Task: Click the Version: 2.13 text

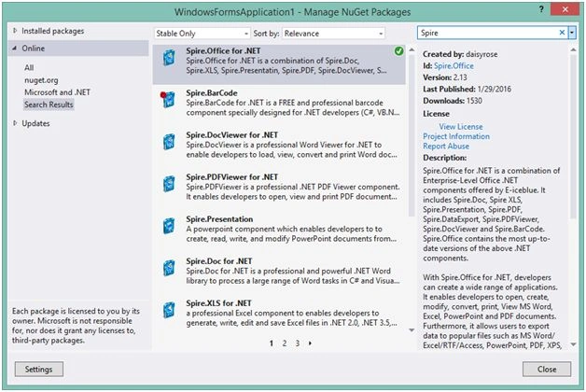Action: (445, 77)
